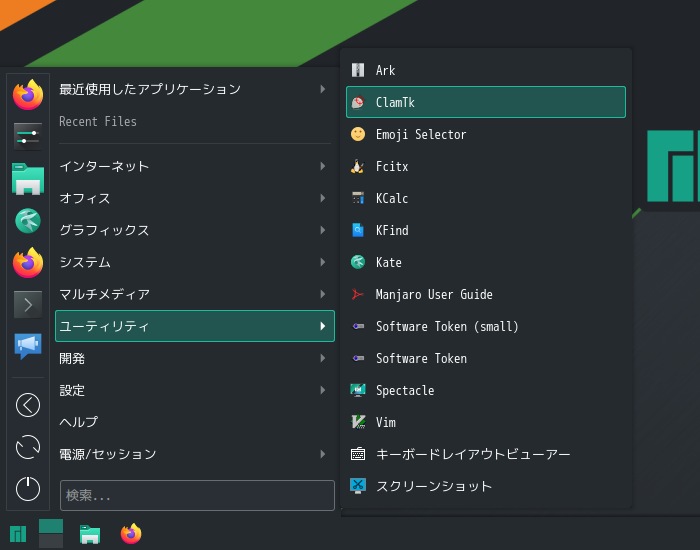Open the ヘルプ menu entry
Screen dimensions: 700x550
195,422
